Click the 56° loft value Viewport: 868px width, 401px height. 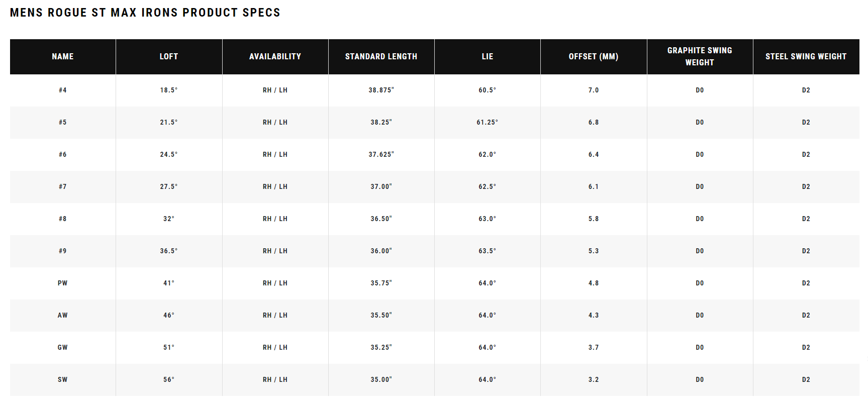click(x=169, y=380)
